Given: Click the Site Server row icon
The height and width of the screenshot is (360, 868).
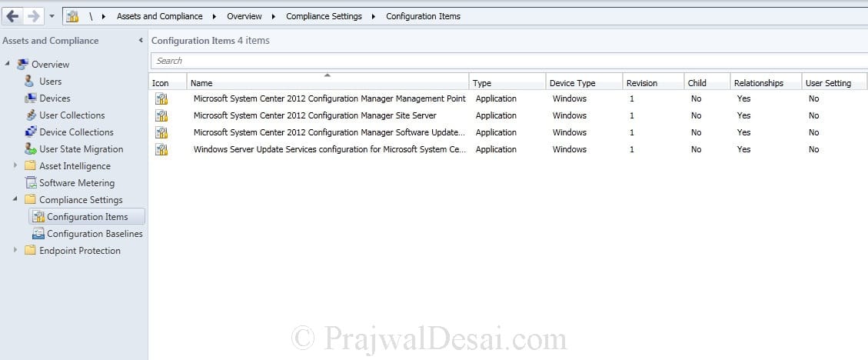Looking at the screenshot, I should (x=161, y=115).
